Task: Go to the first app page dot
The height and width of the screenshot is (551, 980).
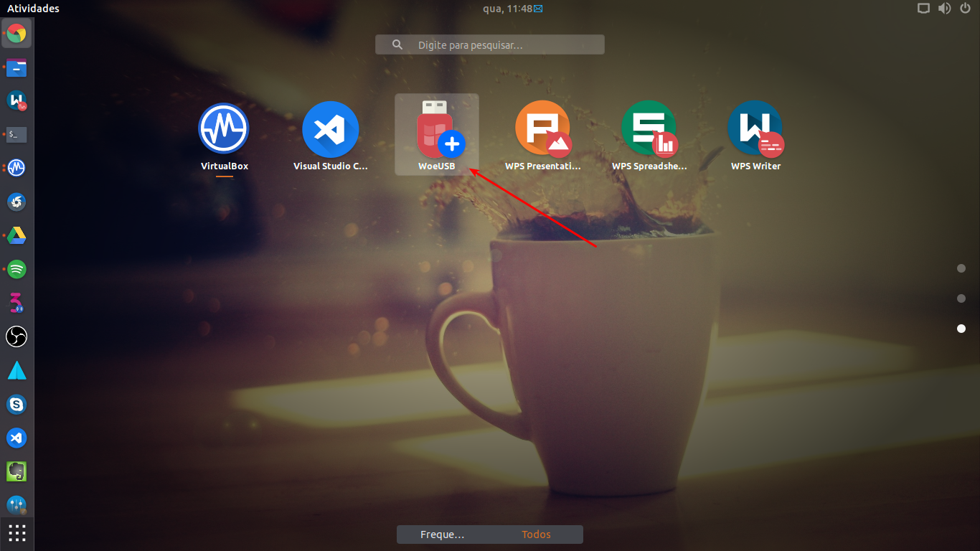Action: click(x=961, y=268)
